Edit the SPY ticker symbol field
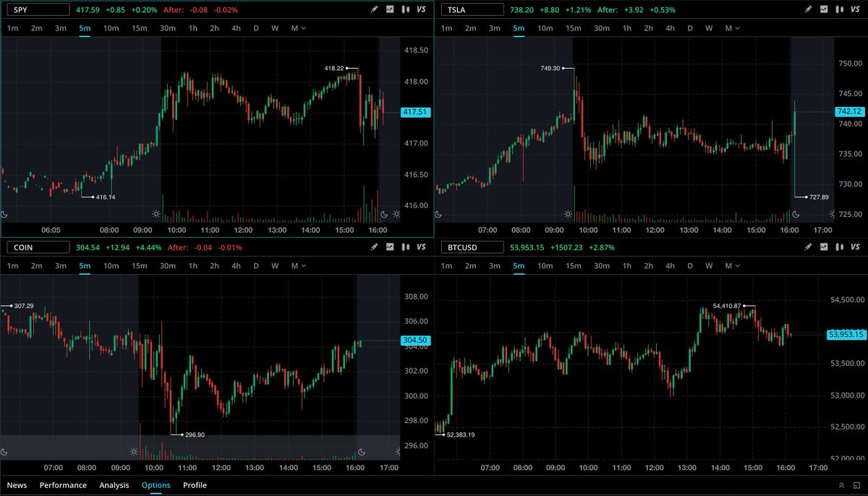Screen dimensions: 868x496 [x=39, y=10]
